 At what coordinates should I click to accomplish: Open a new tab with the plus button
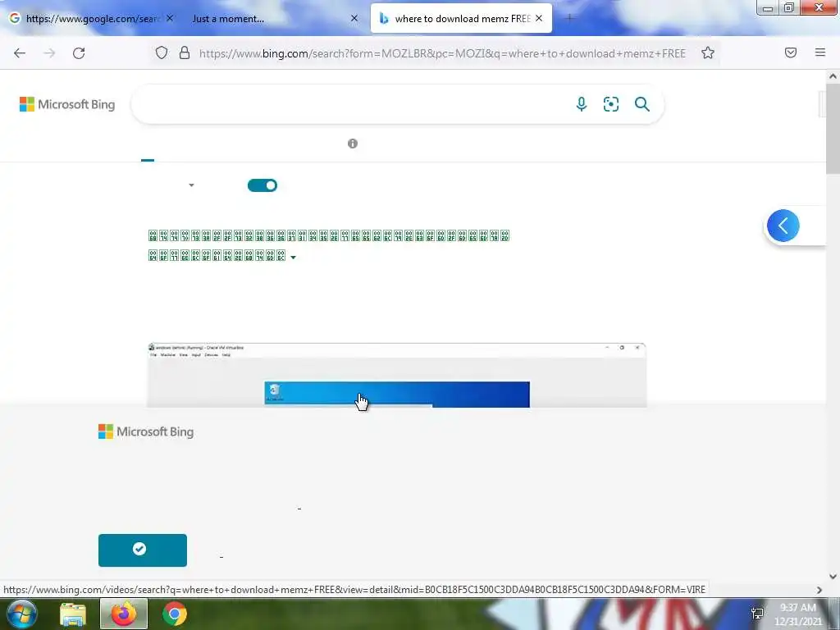(569, 18)
